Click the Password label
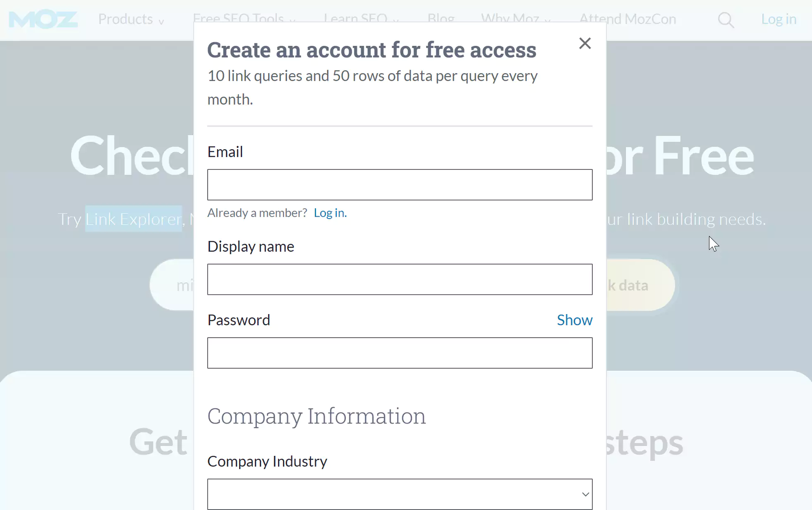 click(x=239, y=320)
